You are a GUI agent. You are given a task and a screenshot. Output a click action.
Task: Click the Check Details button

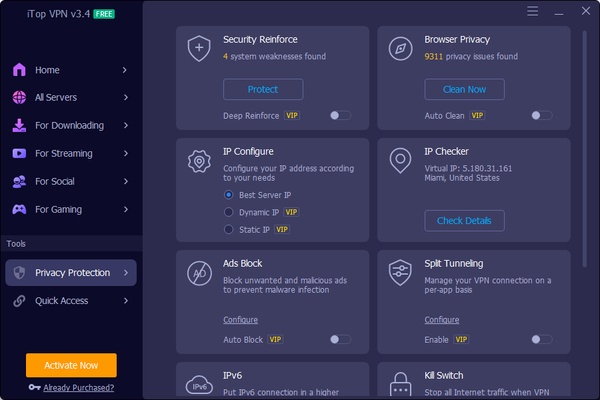[x=464, y=220]
